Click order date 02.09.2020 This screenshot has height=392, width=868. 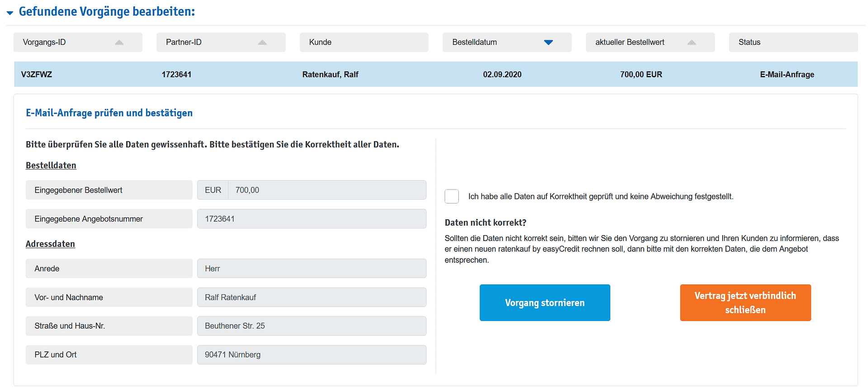point(502,75)
